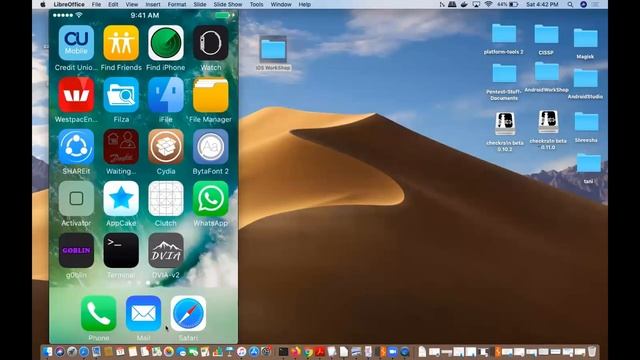Image resolution: width=640 pixels, height=360 pixels.
Task: Open Mail in the iPhone dock
Action: click(x=143, y=313)
